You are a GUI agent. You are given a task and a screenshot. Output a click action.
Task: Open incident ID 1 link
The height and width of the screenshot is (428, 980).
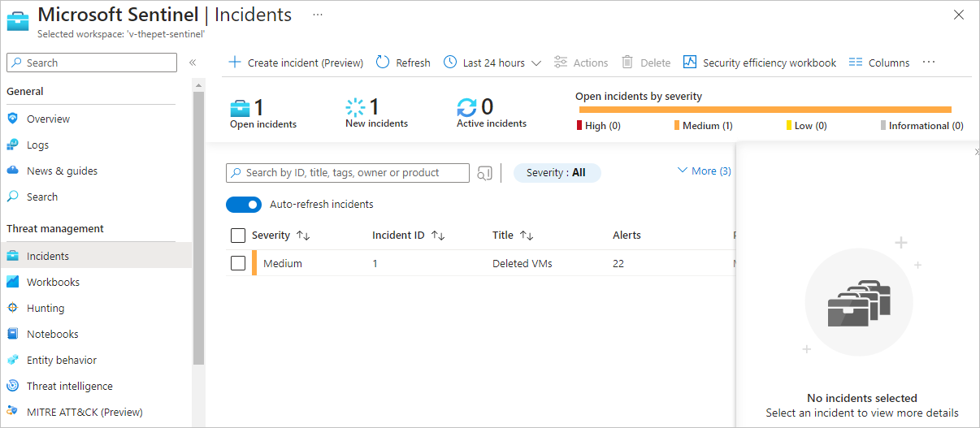[375, 263]
